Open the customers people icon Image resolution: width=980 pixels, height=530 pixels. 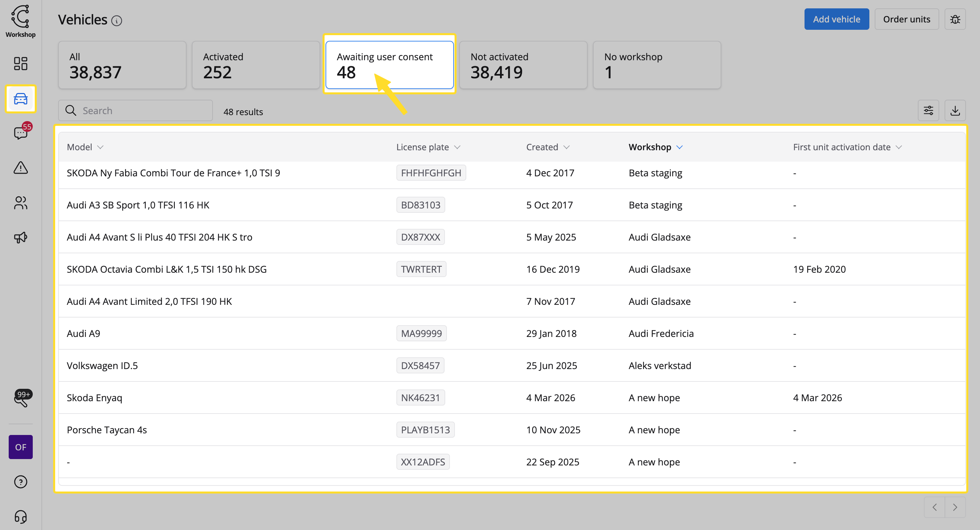pyautogui.click(x=20, y=202)
